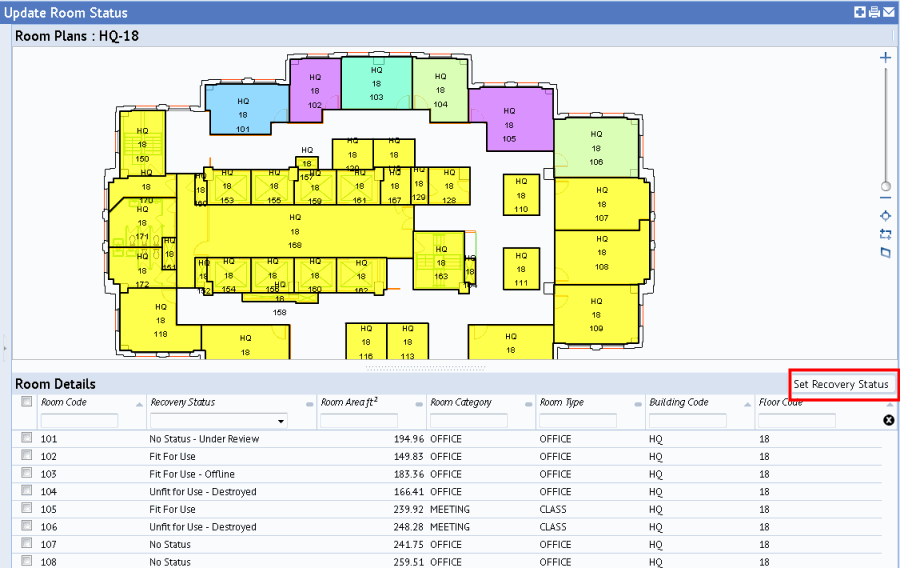Clear the grid filters with X icon

click(x=888, y=420)
